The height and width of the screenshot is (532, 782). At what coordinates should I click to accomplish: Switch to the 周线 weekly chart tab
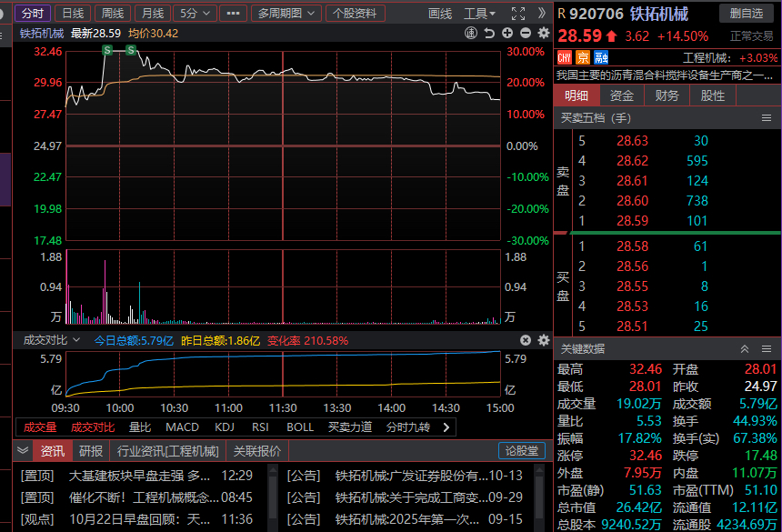coord(113,14)
